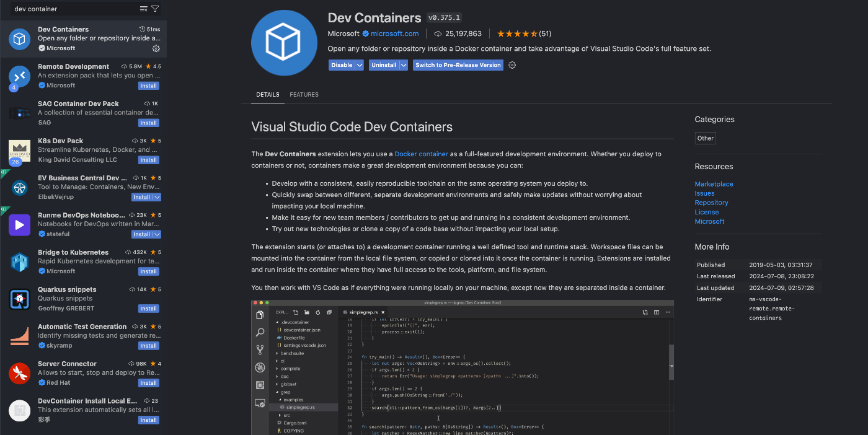
Task: Click the Visual Studio Code Dev Containers heading
Action: [x=352, y=127]
